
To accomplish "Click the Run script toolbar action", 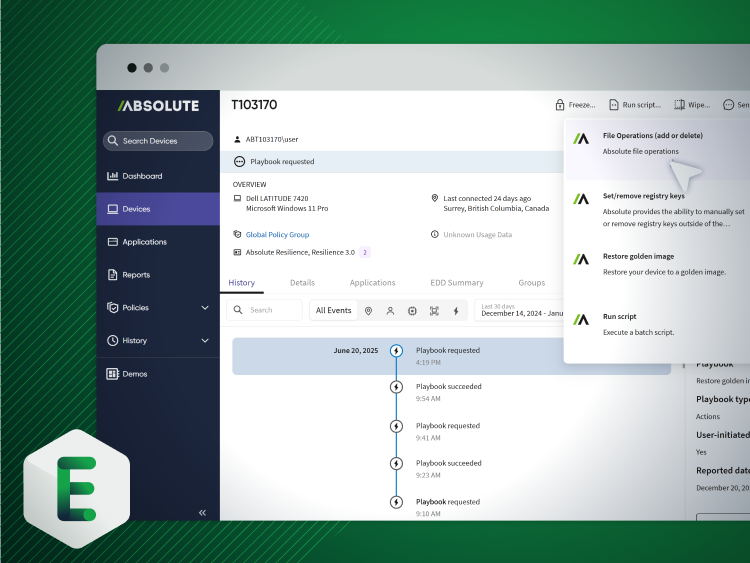I will click(x=635, y=105).
